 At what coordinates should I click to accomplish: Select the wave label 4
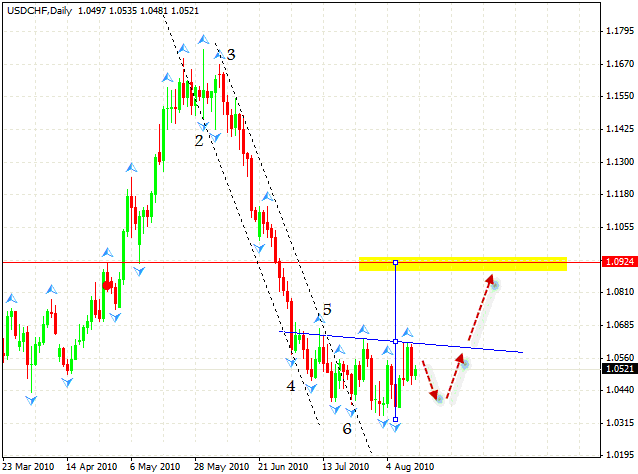coord(291,386)
